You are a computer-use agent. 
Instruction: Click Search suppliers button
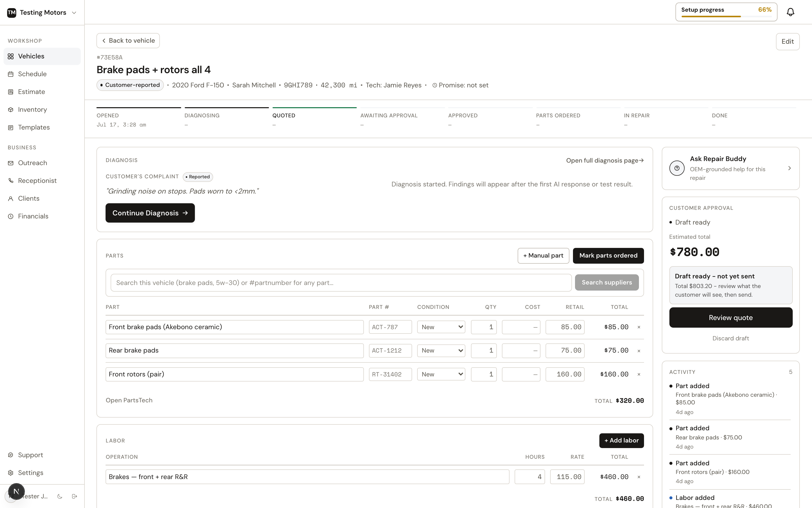coord(607,282)
